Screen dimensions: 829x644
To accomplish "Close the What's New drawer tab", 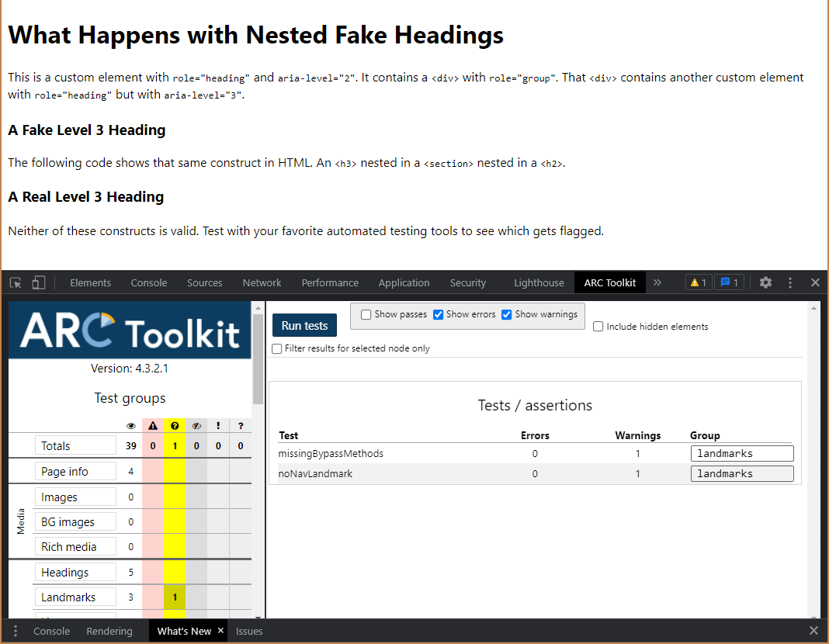I will (220, 630).
